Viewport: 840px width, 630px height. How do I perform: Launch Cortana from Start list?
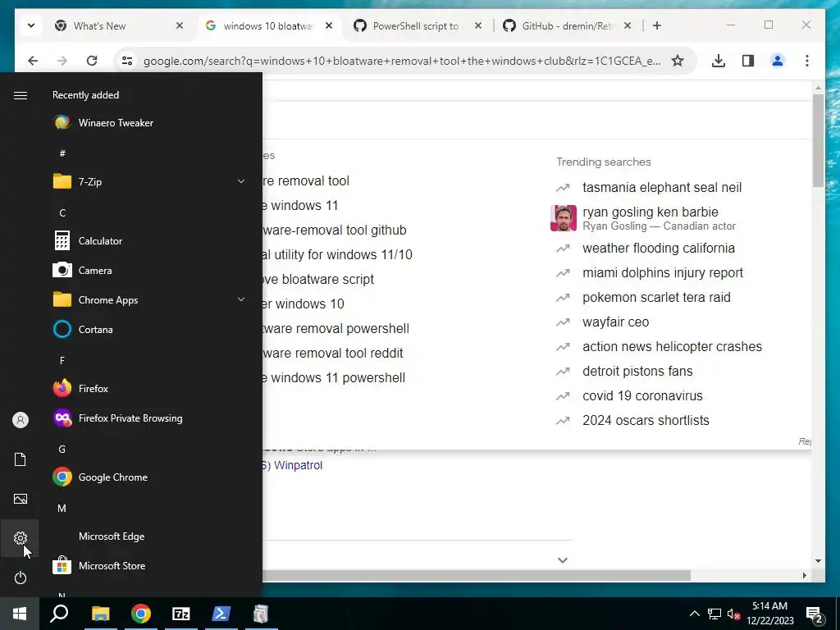pos(151,330)
